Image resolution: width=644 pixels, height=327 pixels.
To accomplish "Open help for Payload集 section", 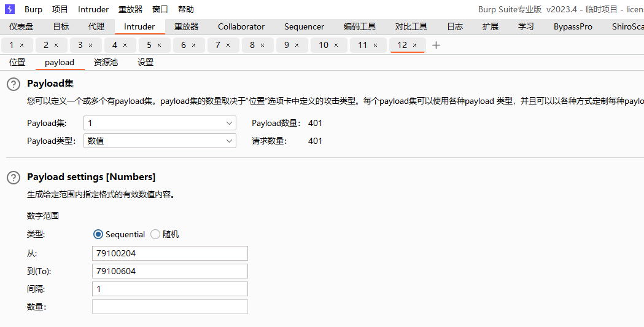I will (x=14, y=84).
